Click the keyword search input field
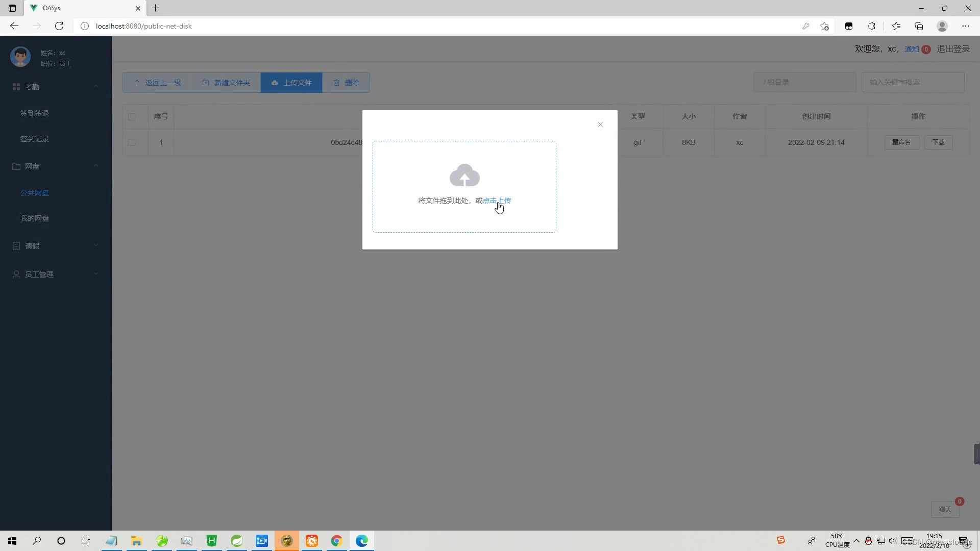Image resolution: width=980 pixels, height=551 pixels. 913,82
